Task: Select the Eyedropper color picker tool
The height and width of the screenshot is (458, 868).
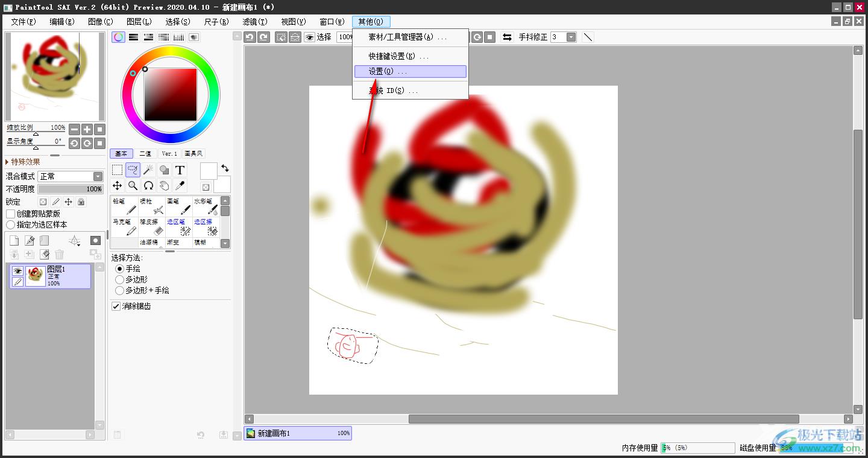Action: 180,186
